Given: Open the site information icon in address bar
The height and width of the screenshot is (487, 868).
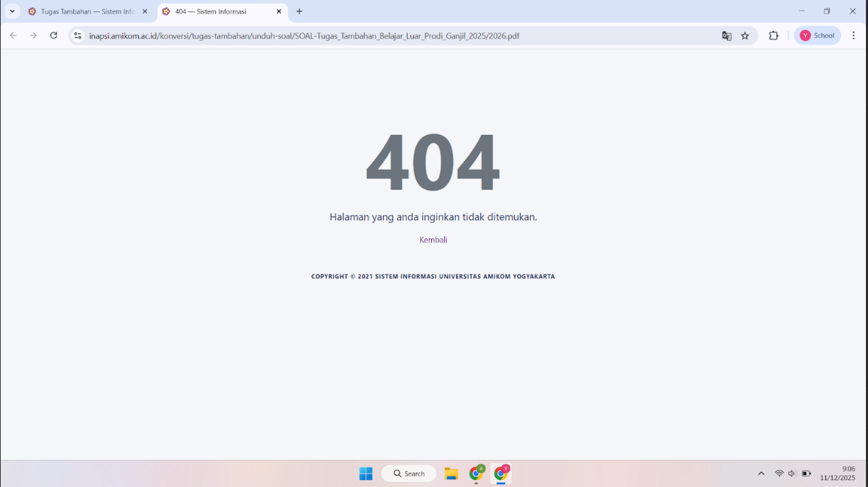Looking at the screenshot, I should [78, 36].
